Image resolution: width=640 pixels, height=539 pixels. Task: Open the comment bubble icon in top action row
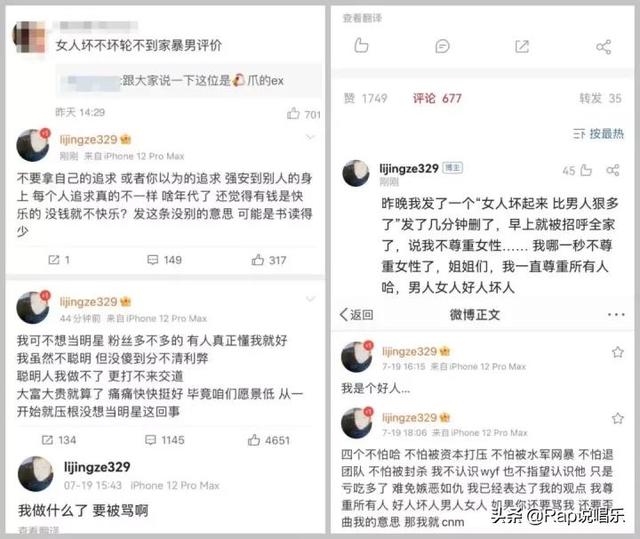click(442, 46)
